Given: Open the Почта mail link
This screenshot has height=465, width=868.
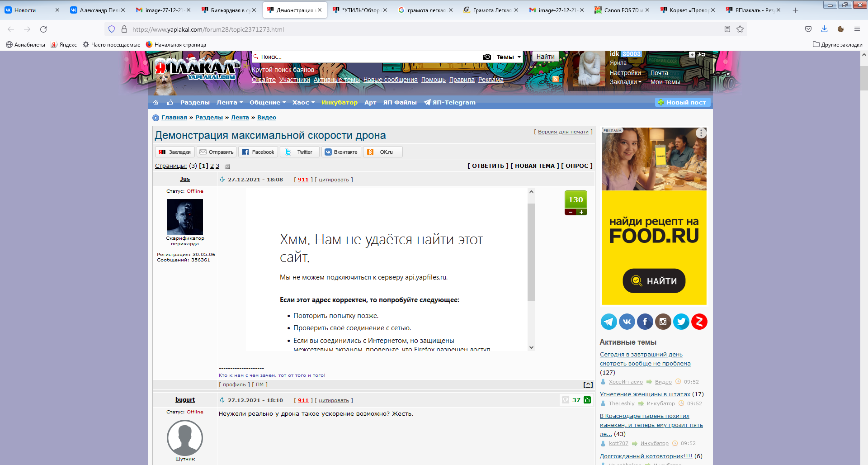Looking at the screenshot, I should click(659, 73).
